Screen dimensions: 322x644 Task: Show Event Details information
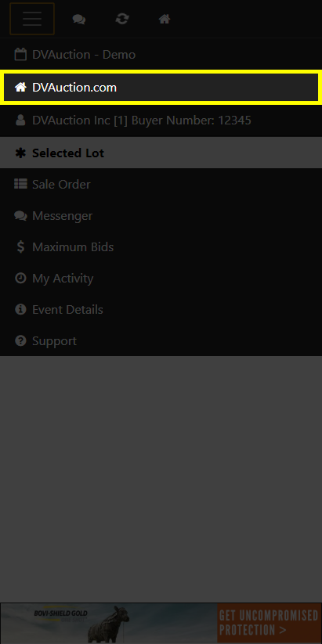tap(161, 309)
